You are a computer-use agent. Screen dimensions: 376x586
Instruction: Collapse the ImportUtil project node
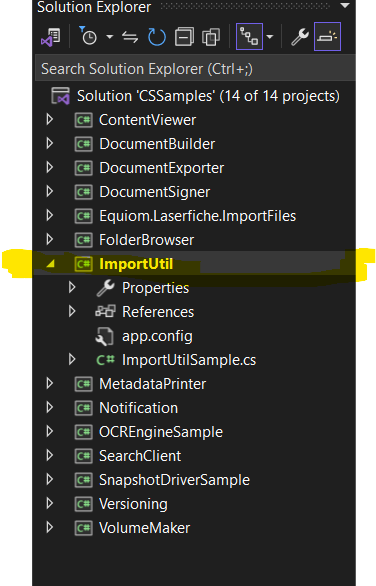coord(50,264)
